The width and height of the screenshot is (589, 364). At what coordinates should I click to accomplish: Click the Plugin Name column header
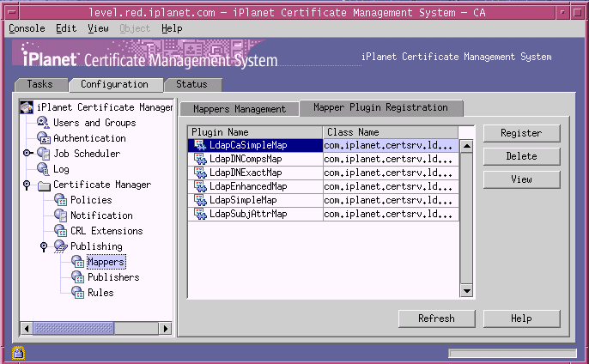[x=255, y=132]
